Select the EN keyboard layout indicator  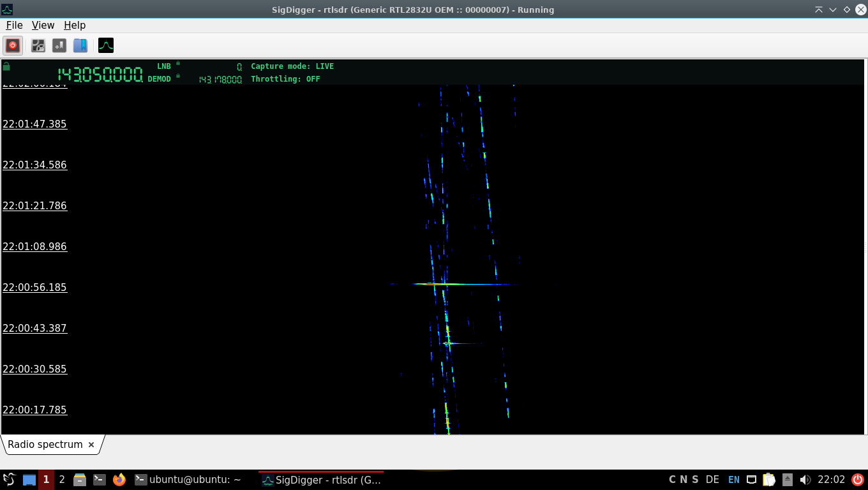click(734, 480)
